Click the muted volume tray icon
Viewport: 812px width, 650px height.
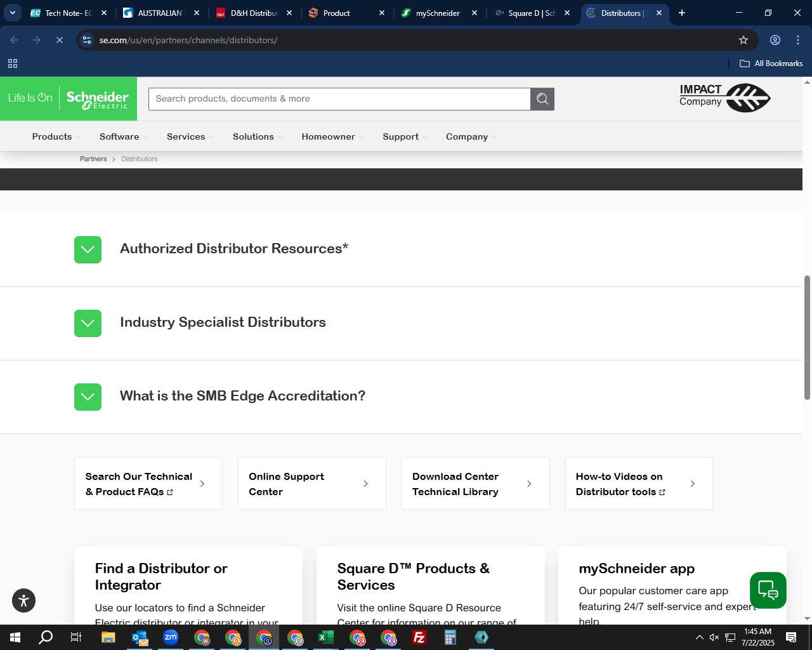[714, 637]
